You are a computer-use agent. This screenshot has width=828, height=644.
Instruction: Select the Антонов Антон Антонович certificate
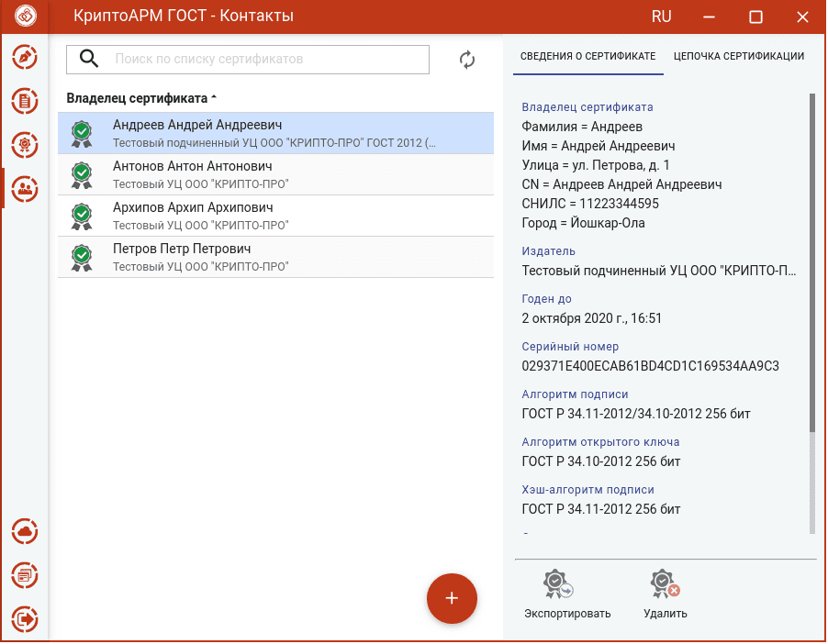275,174
